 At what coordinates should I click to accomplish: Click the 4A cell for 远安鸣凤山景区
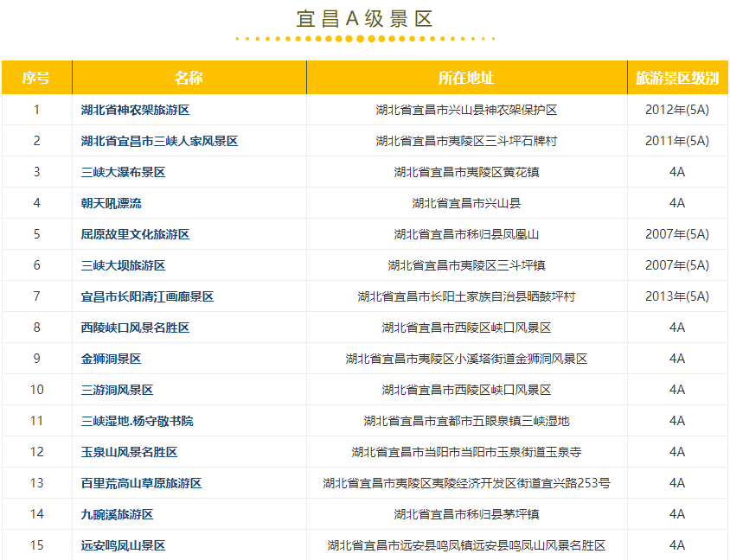(677, 545)
